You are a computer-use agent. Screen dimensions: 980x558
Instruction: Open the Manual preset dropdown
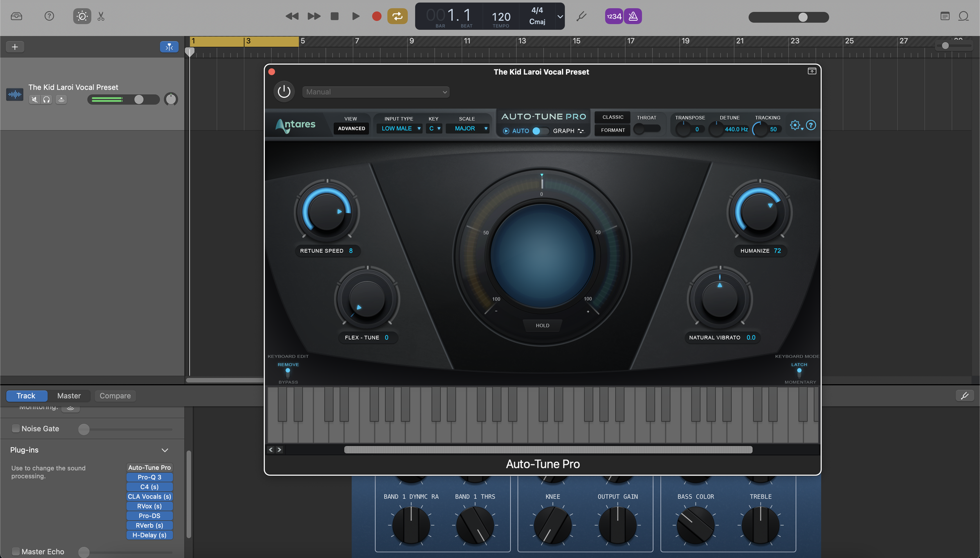[375, 92]
